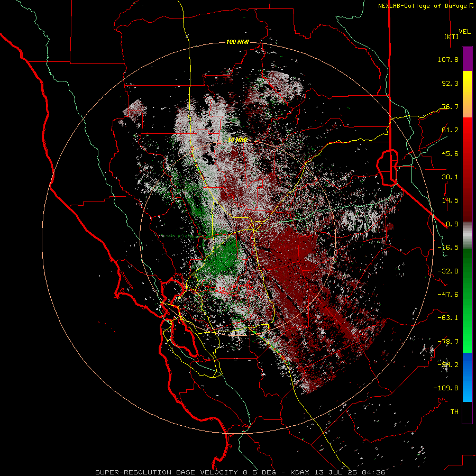Click the NEXLAB-College of DuPage watermark text
Image resolution: width=476 pixels, height=476 pixels.
coord(422,6)
